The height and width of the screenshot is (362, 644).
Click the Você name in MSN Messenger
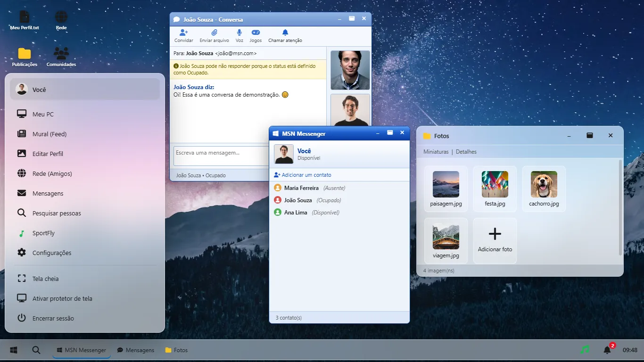(x=304, y=151)
